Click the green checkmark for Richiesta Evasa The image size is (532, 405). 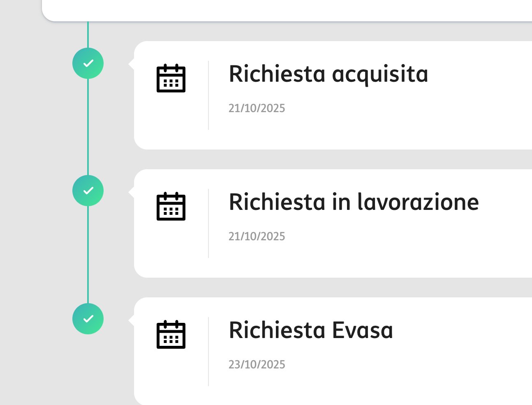tap(88, 319)
